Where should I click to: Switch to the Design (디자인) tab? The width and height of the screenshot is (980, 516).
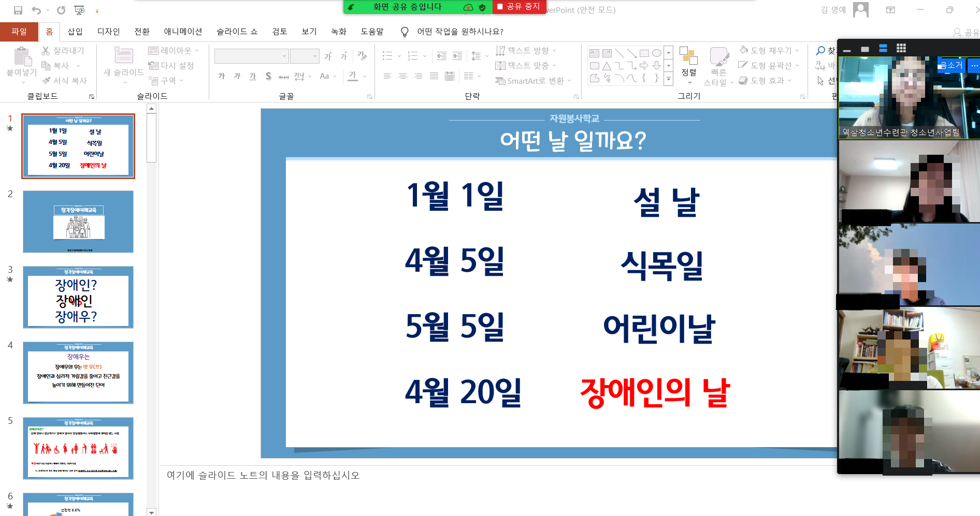[x=109, y=32]
